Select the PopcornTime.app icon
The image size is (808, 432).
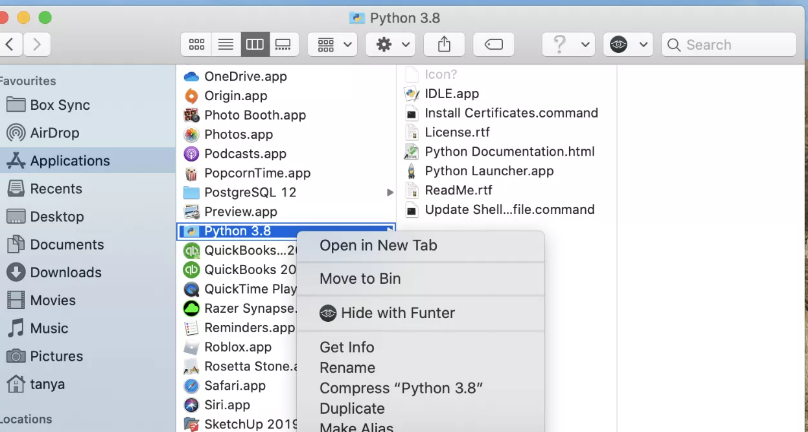[x=191, y=173]
